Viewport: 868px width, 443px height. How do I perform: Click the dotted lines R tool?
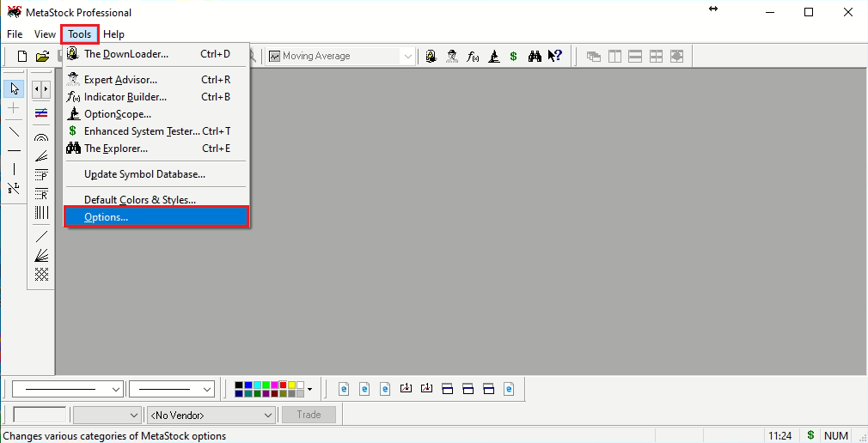[x=41, y=193]
